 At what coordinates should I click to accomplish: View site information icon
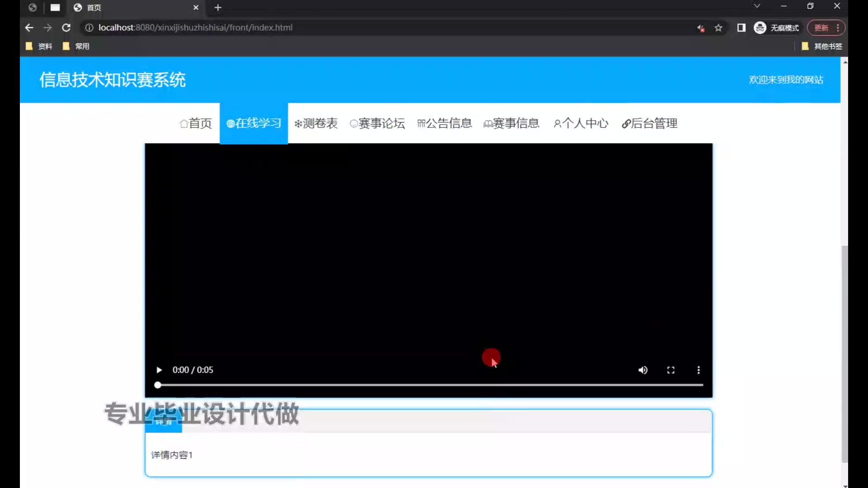(x=90, y=28)
